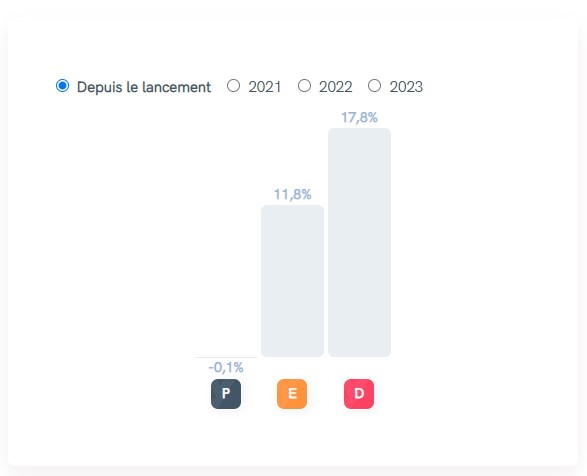
Task: Click the middle bar showing 11,8%
Action: (292, 281)
